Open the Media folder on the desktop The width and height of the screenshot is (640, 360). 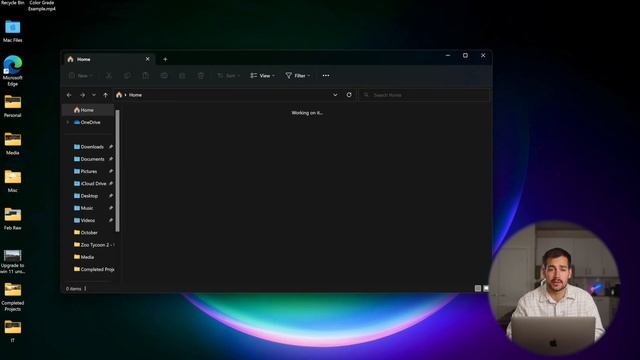[13, 144]
